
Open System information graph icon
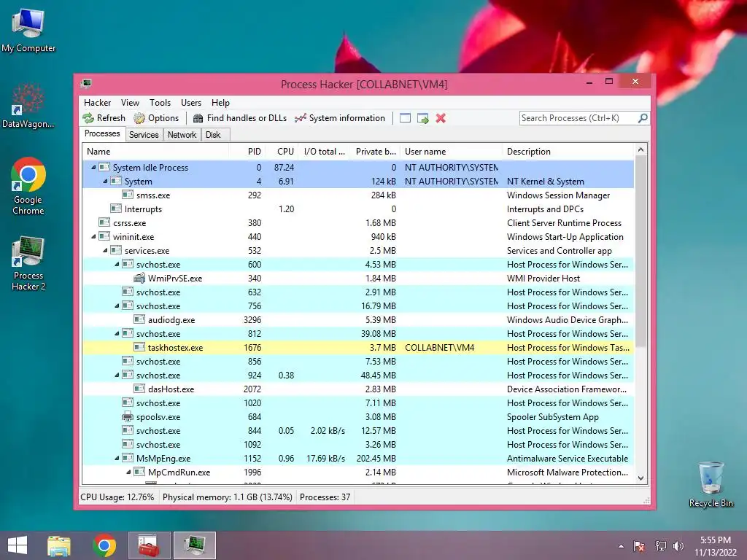click(300, 118)
